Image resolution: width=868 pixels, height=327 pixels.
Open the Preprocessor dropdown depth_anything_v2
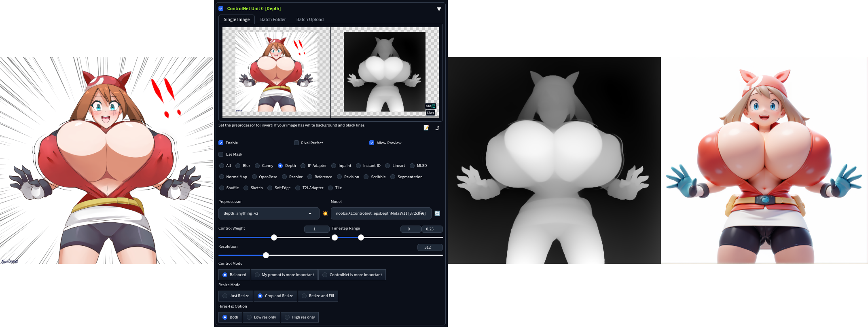point(269,213)
